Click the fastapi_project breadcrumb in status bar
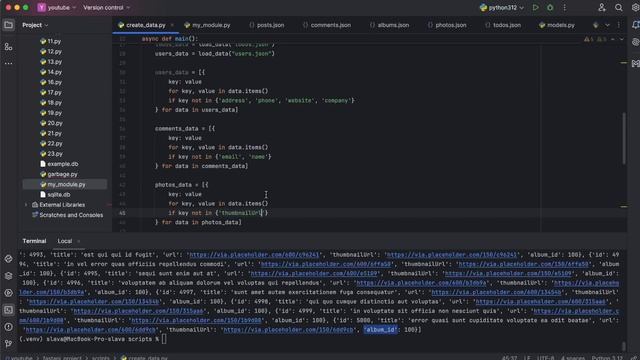640x360 pixels. pyautogui.click(x=63, y=358)
